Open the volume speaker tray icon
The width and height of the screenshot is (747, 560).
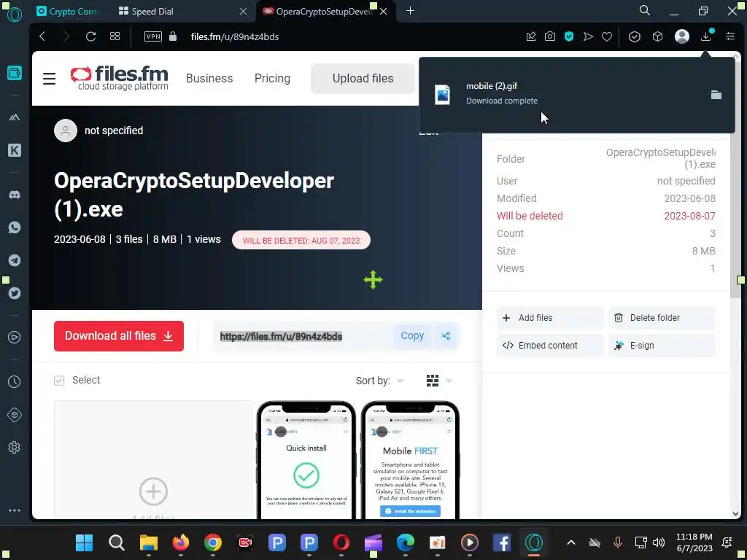pos(659,542)
